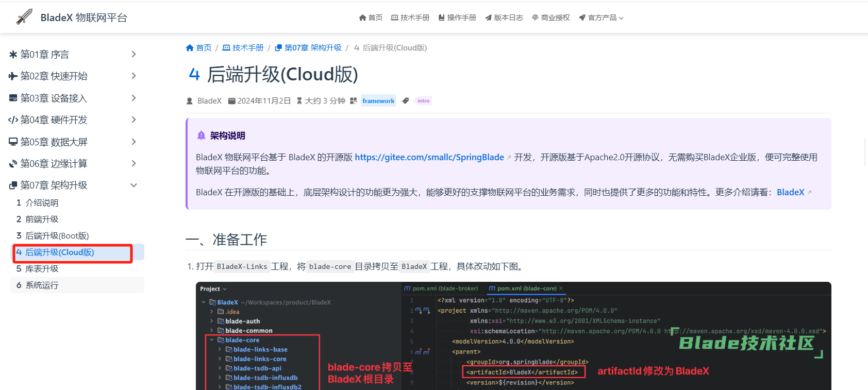868x390 pixels.
Task: Expand 第03章 设备接入 chevron
Action: [x=134, y=98]
